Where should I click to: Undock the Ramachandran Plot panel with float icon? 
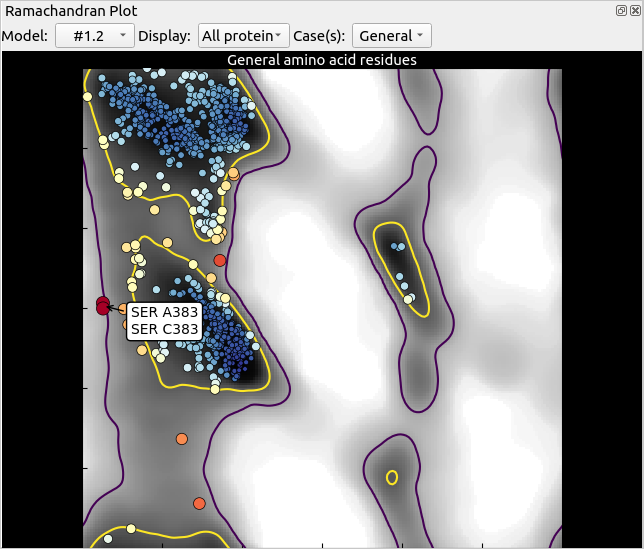pos(621,9)
